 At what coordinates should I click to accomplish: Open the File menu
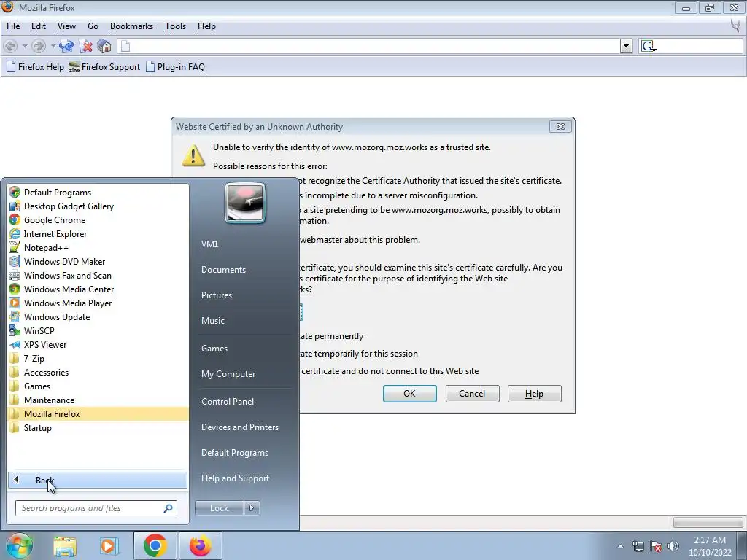coord(13,26)
